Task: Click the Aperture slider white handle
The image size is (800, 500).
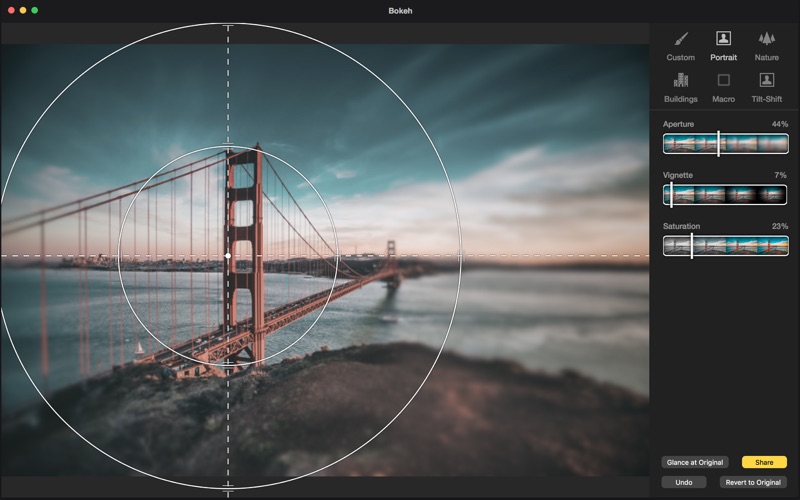Action: (x=718, y=144)
